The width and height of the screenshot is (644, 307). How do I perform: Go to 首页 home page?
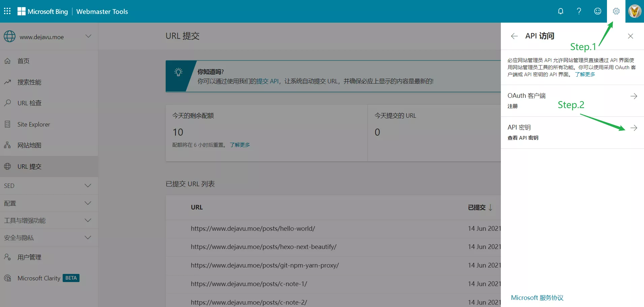click(x=49, y=61)
